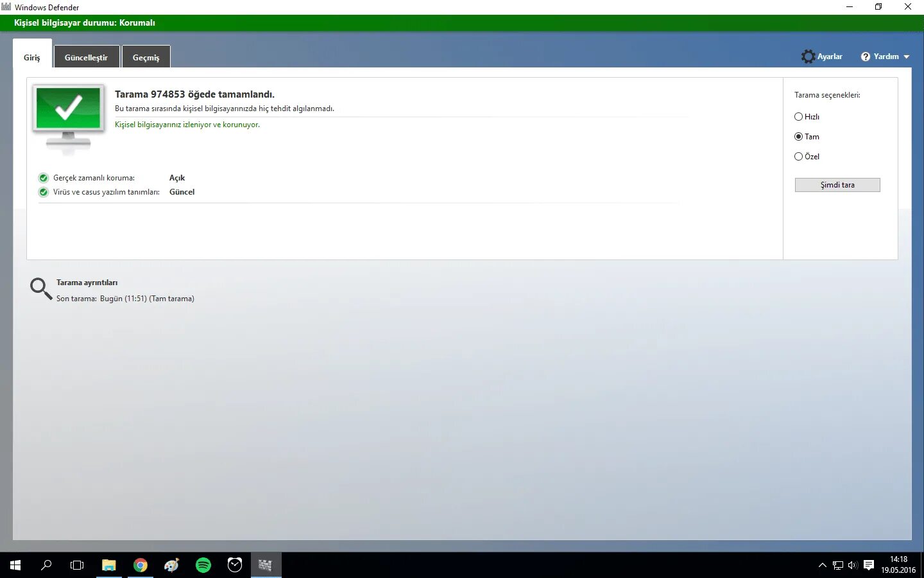Click the Yardım help question mark icon
924x578 pixels.
[866, 57]
